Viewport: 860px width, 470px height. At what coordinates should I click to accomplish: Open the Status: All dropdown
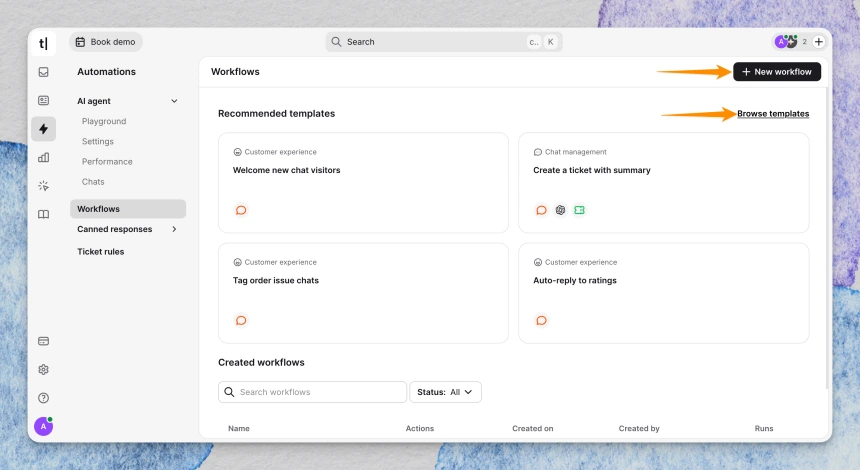[x=445, y=392]
